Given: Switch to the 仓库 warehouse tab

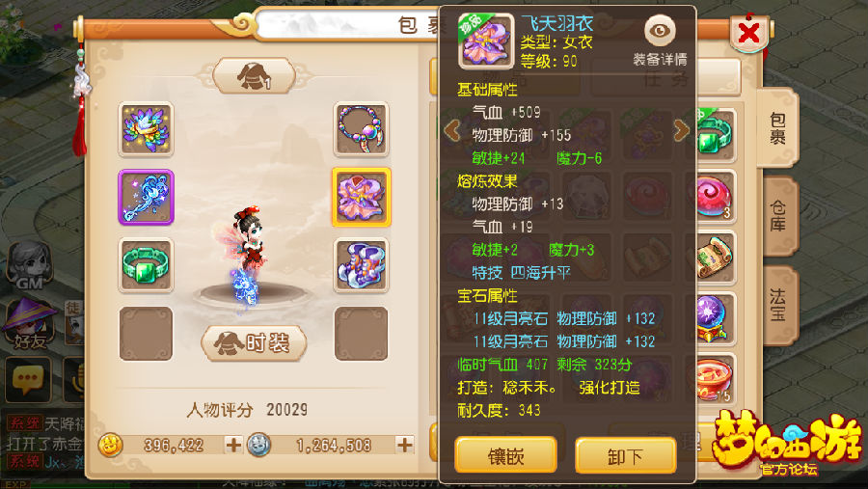Looking at the screenshot, I should [x=778, y=216].
